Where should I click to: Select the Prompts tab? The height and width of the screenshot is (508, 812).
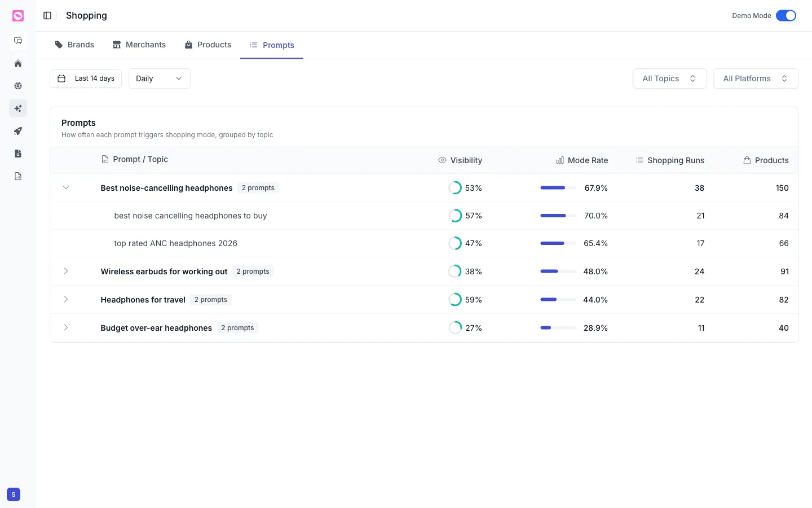coord(272,45)
